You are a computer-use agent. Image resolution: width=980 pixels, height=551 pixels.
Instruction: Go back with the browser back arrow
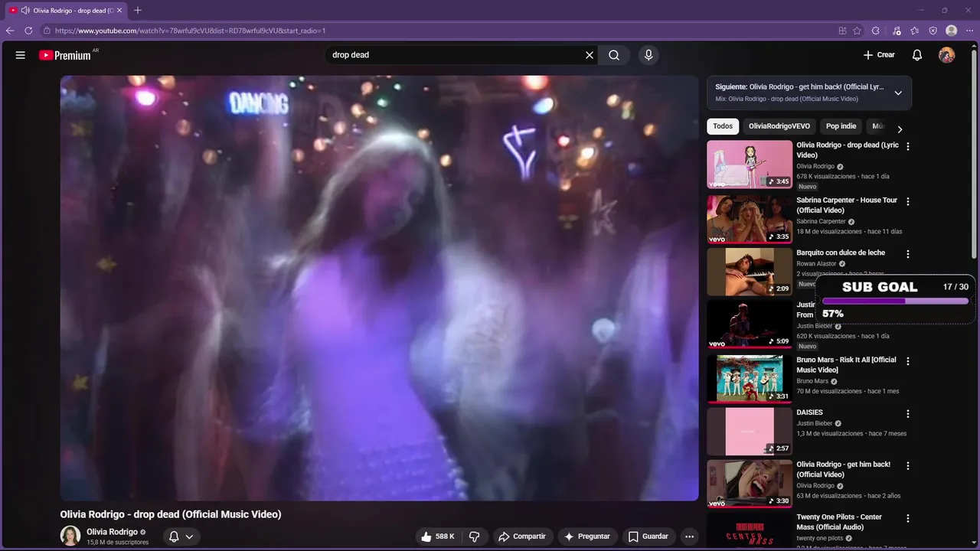(x=10, y=31)
